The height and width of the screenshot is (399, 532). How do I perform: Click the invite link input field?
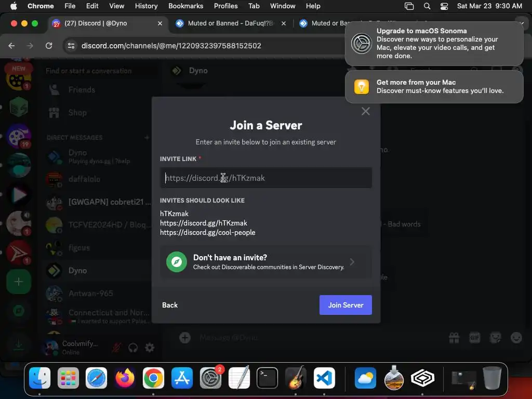tap(265, 178)
